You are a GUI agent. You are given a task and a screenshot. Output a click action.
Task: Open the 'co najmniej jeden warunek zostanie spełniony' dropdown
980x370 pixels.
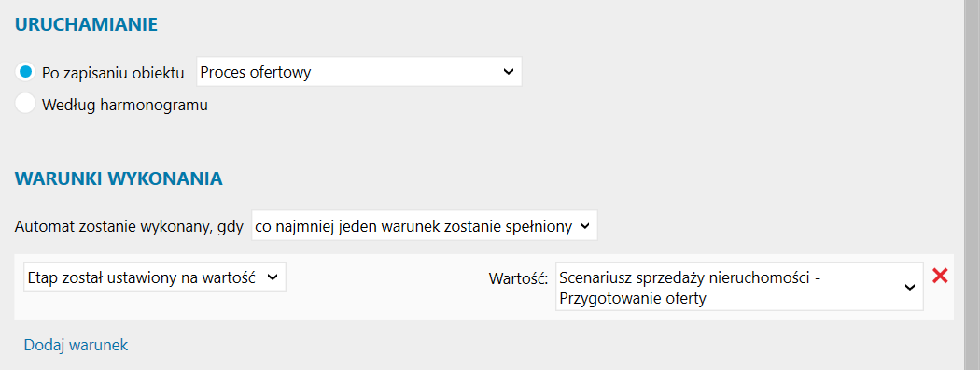point(425,226)
